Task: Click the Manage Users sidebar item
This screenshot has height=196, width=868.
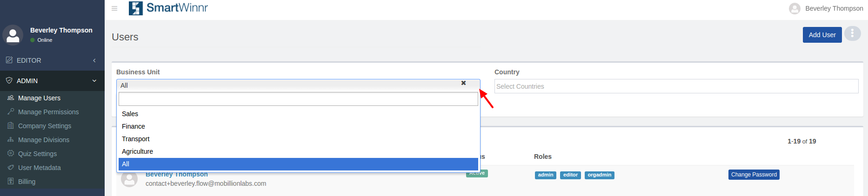Action: tap(39, 98)
